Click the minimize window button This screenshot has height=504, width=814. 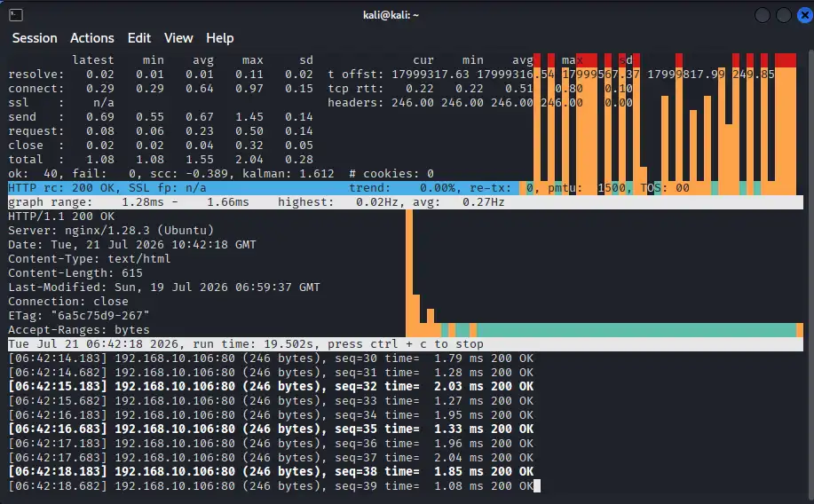pyautogui.click(x=763, y=15)
